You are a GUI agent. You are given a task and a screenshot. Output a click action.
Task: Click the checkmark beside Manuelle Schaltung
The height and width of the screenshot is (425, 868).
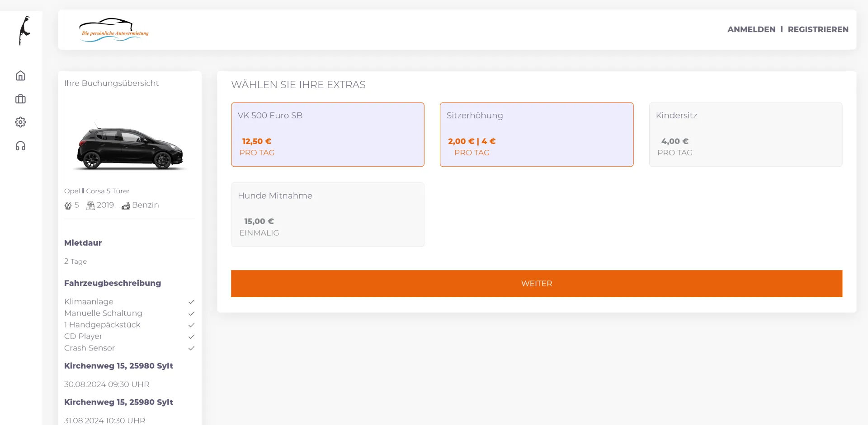tap(191, 313)
